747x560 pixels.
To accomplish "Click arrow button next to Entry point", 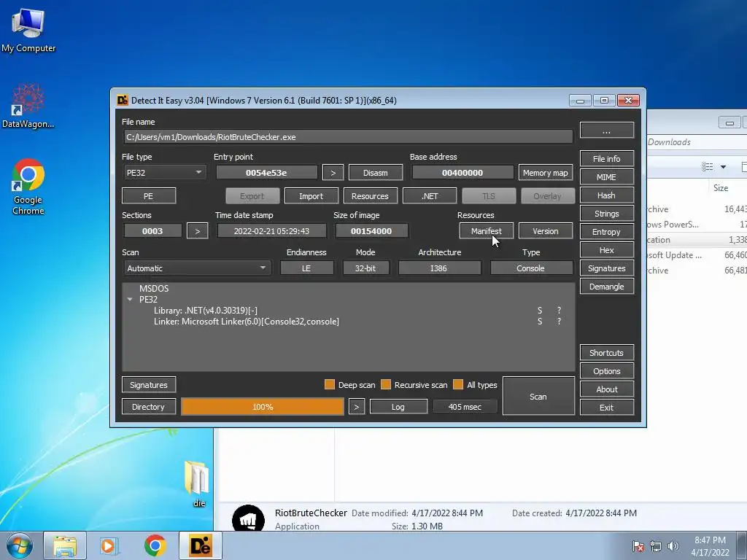I will [x=333, y=173].
